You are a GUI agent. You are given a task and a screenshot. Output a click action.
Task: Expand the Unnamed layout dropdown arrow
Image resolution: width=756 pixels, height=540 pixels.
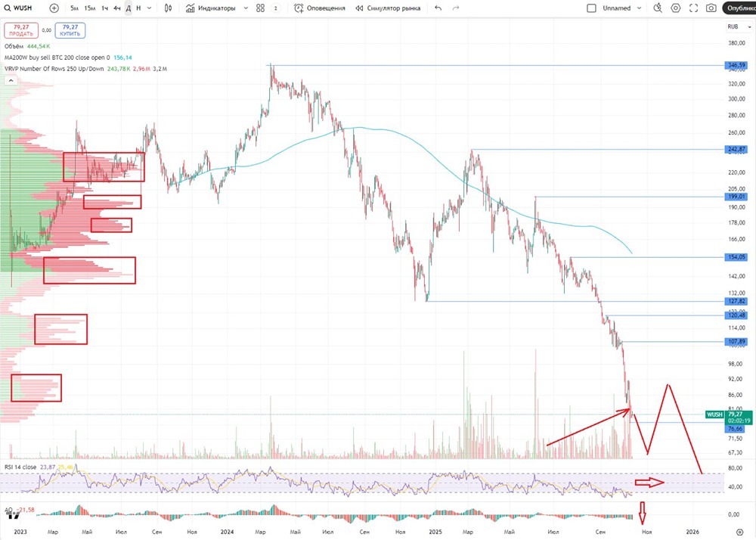(640, 8)
